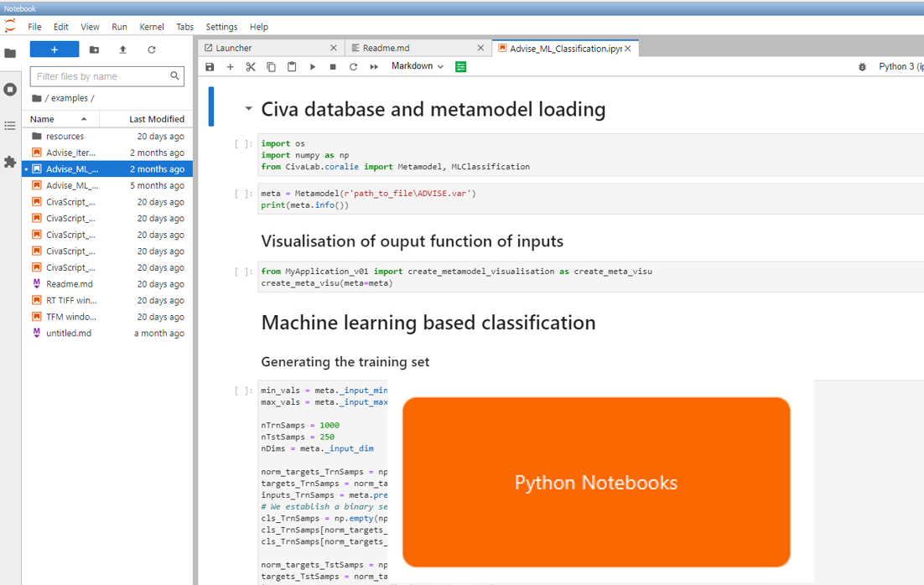Open the Tabs menu
This screenshot has height=585, width=924.
[184, 27]
